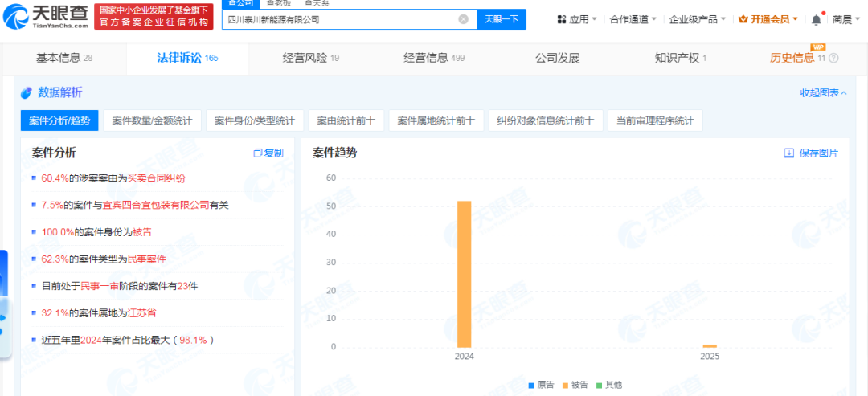The image size is (868, 396).
Task: Select 纠纷对象信息统计前十 view
Action: [545, 120]
